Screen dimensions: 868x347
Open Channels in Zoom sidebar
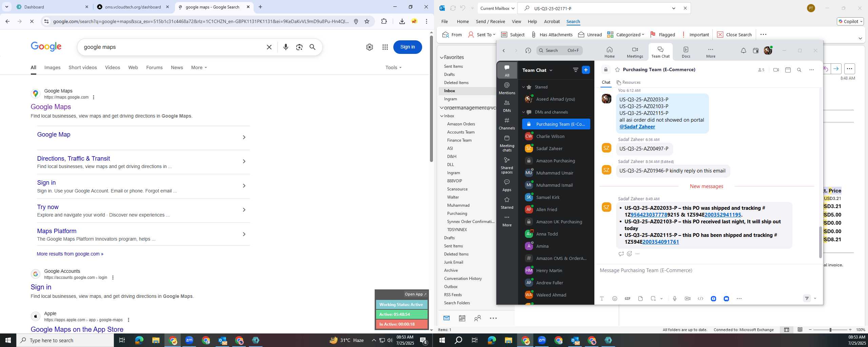tap(507, 123)
